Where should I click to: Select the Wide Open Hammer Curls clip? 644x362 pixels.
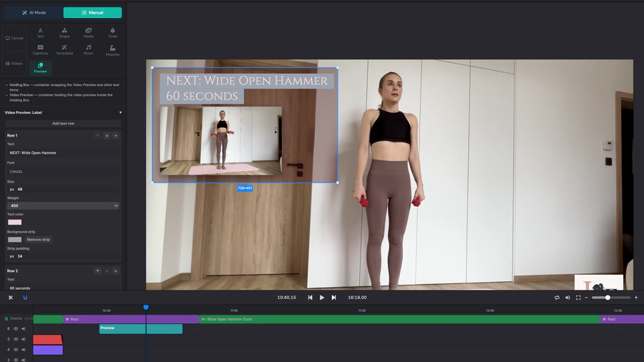pos(399,319)
